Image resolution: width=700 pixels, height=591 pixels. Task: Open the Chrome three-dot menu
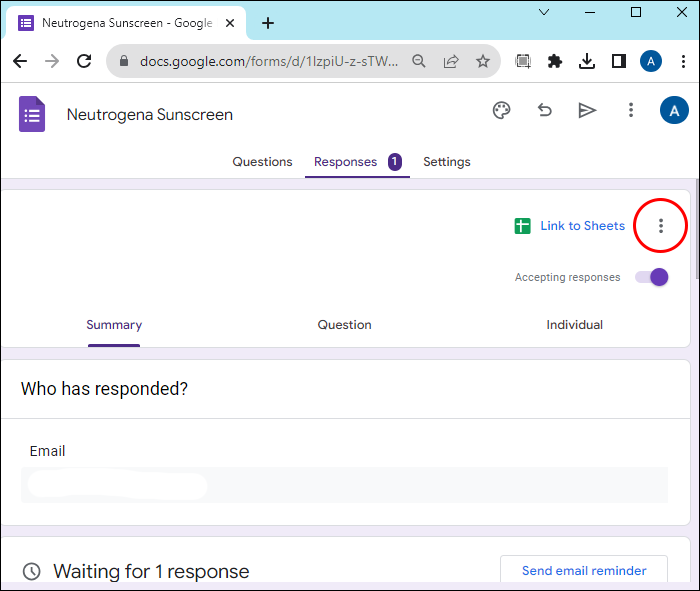(683, 61)
